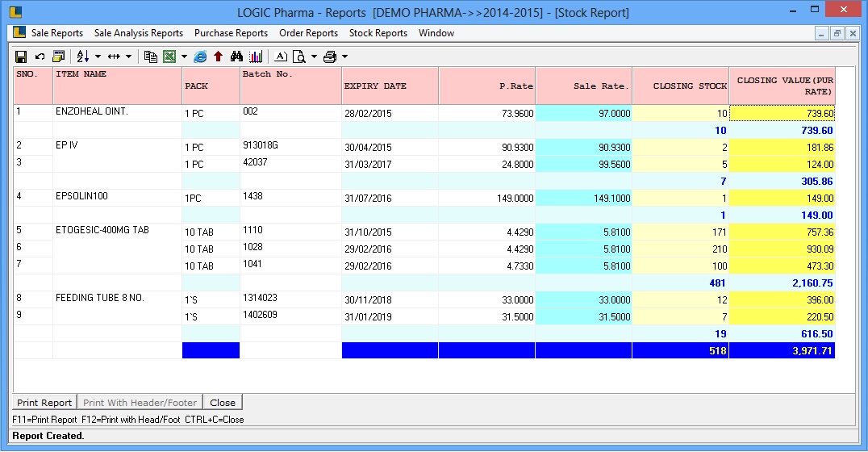
Task: Click closing stock value 210
Action: click(720, 249)
